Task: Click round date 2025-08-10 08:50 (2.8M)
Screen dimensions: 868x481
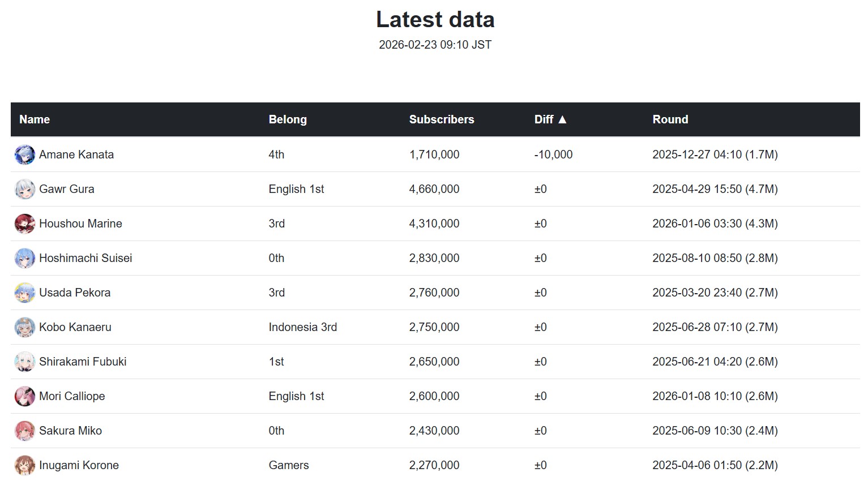Action: 715,258
